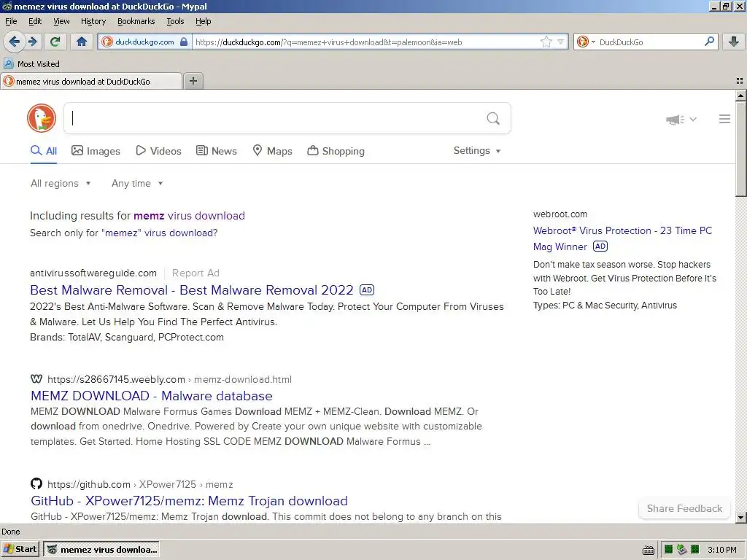
Task: Go forward with the forward arrow button
Action: click(33, 42)
